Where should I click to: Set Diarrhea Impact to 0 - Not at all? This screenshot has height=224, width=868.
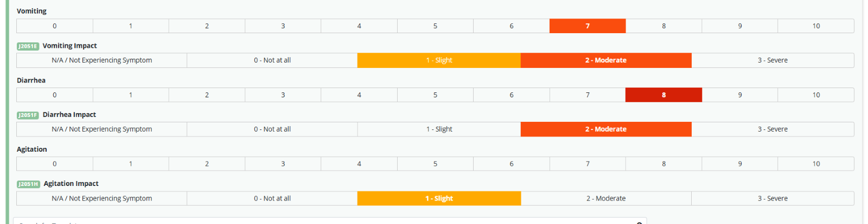click(272, 129)
